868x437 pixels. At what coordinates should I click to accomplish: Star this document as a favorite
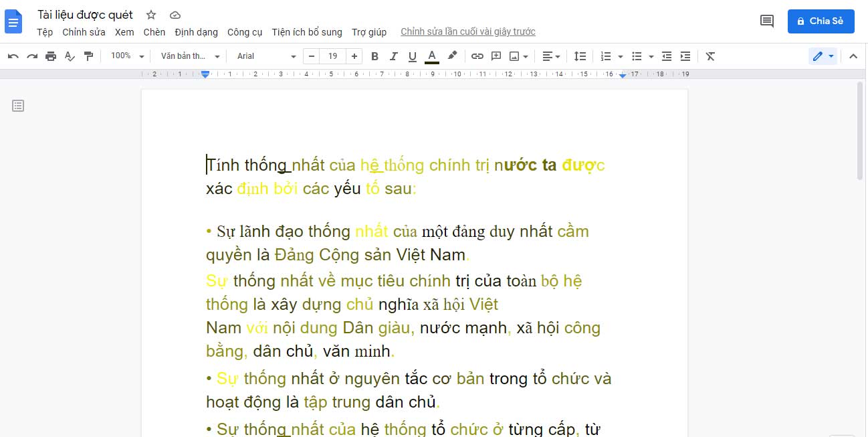pyautogui.click(x=151, y=15)
